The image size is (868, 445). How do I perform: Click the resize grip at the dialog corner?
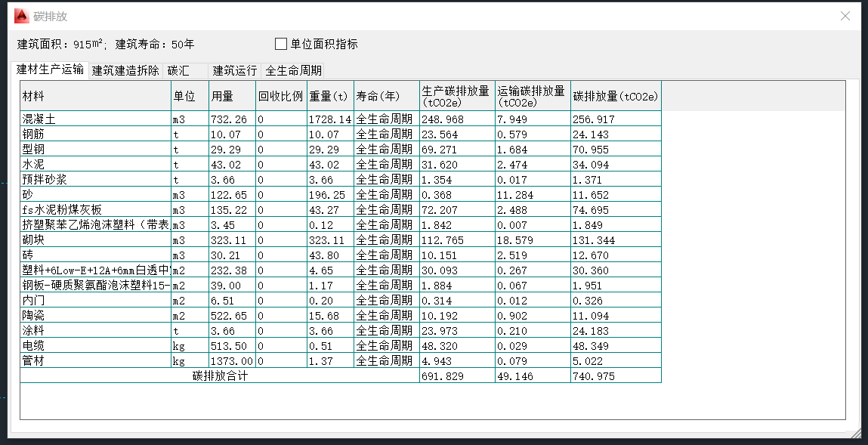855,433
